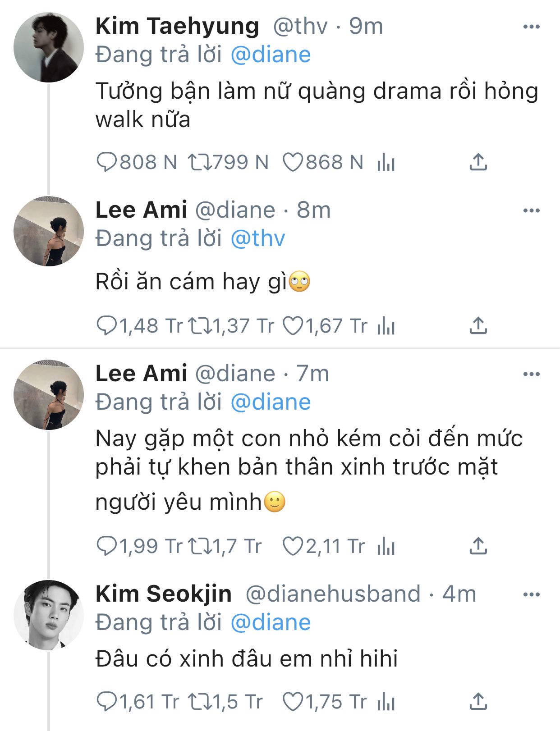The width and height of the screenshot is (560, 731).
Task: Reply to the "Nay gặp một con nhỏ" tweet
Action: (x=107, y=546)
